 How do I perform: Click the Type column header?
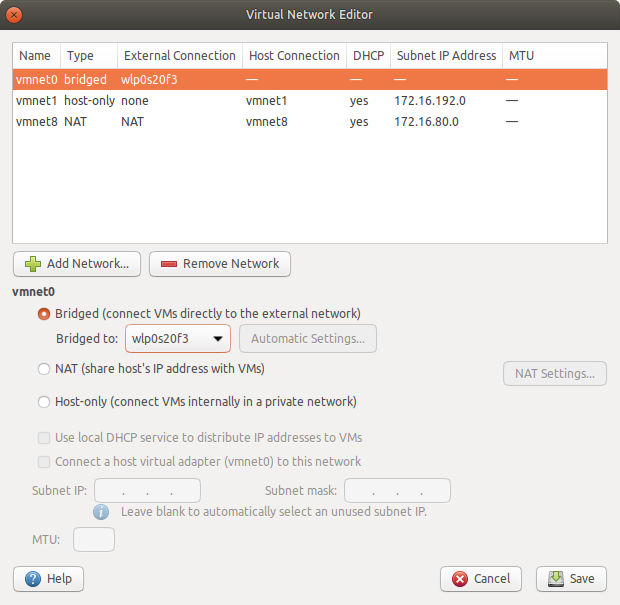point(79,56)
